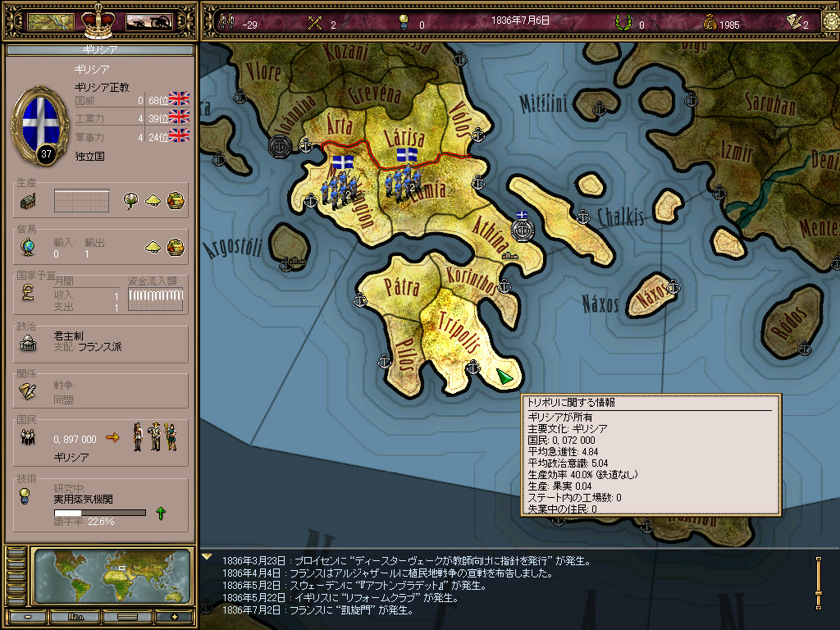Open politics via the parliament building icon
Viewport: 840px width, 630px height.
pos(28,344)
